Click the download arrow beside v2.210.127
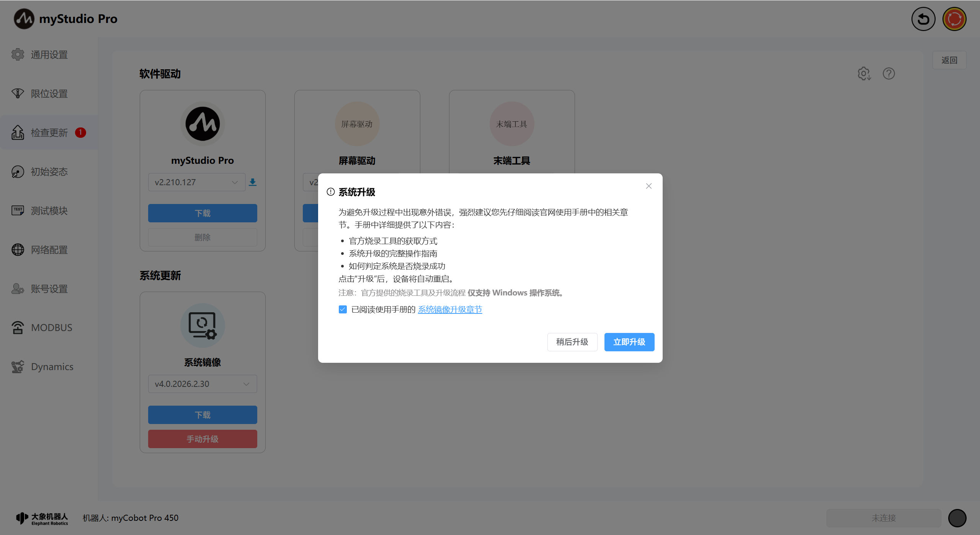Image resolution: width=980 pixels, height=535 pixels. (x=253, y=182)
